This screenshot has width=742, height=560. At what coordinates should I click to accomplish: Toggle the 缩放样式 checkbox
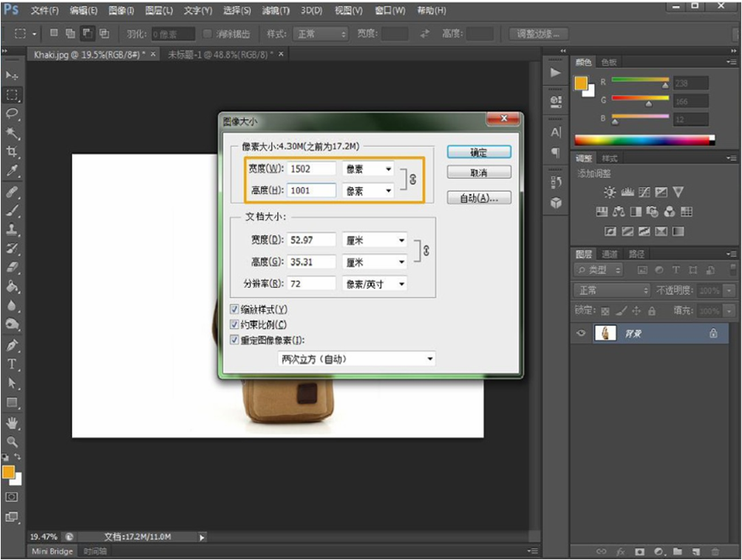[235, 309]
